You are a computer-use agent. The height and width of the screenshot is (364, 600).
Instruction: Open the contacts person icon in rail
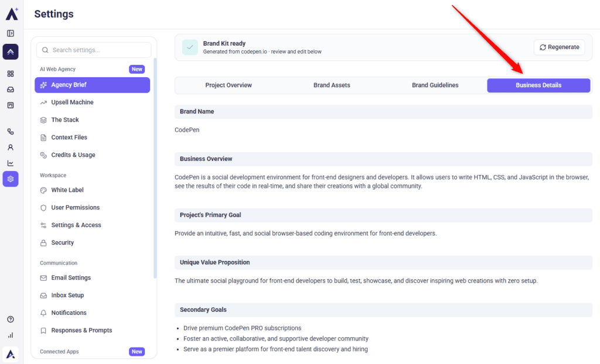click(x=11, y=147)
